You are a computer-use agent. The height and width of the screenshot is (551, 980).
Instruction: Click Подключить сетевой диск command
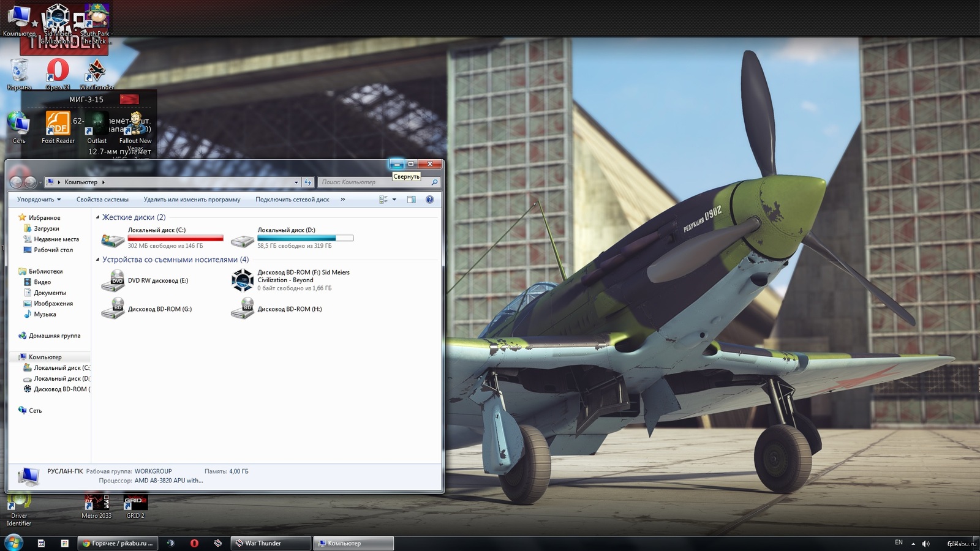pyautogui.click(x=292, y=200)
